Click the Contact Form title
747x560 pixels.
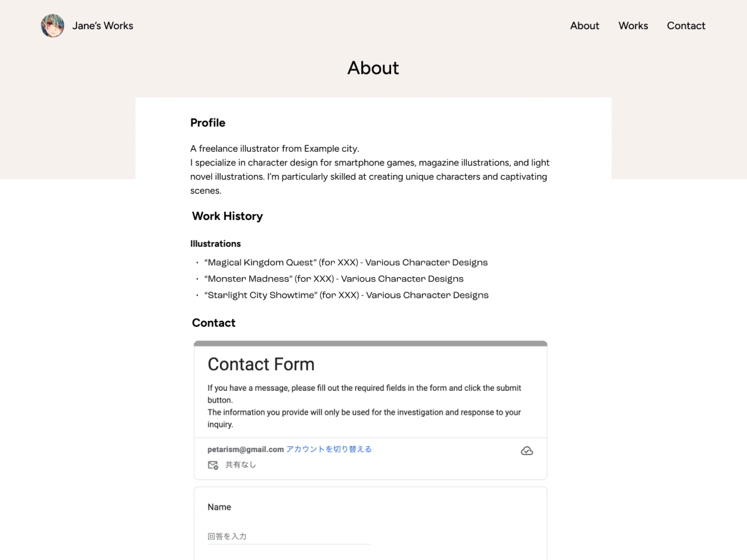click(x=261, y=364)
